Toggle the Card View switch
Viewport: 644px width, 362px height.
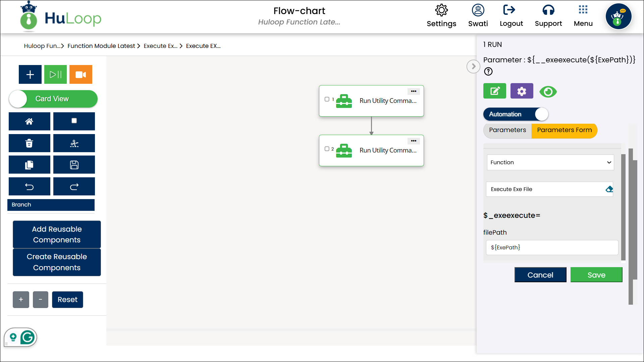click(x=53, y=99)
